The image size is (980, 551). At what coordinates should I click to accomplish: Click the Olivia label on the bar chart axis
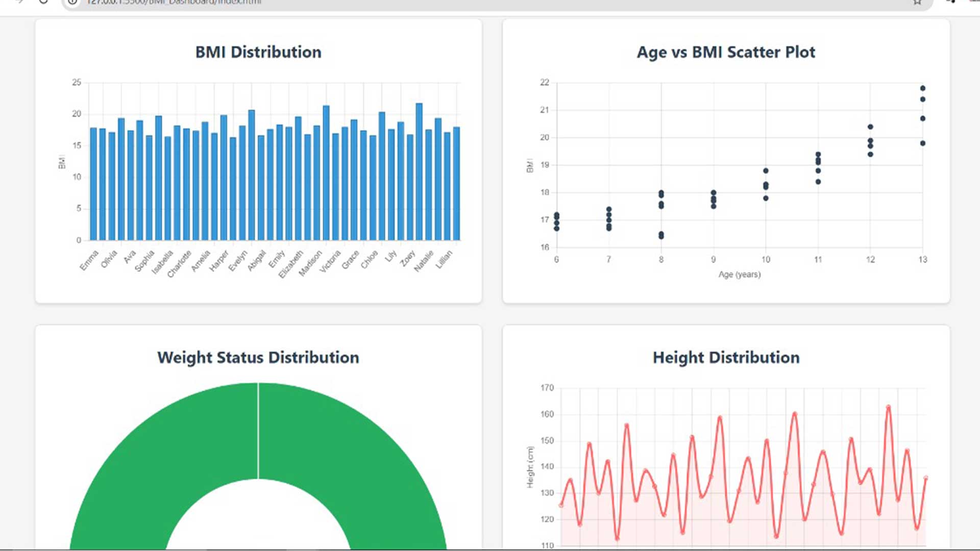point(109,259)
